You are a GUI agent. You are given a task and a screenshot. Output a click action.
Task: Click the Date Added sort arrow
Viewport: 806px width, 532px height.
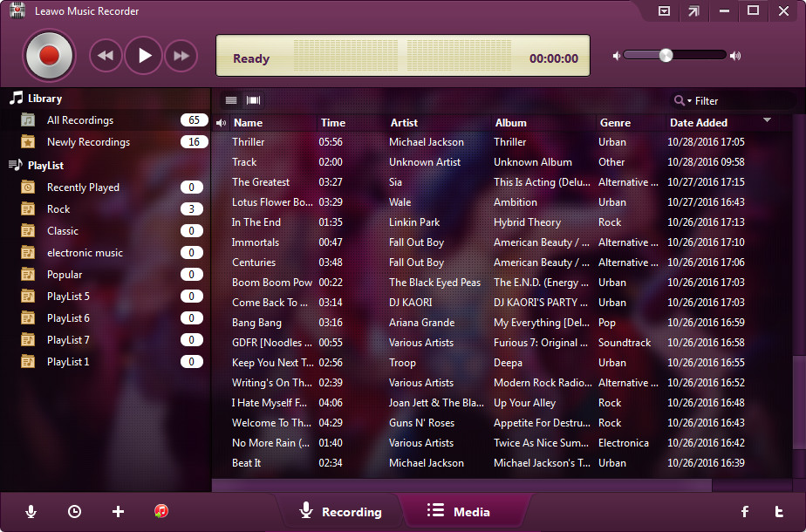point(768,120)
